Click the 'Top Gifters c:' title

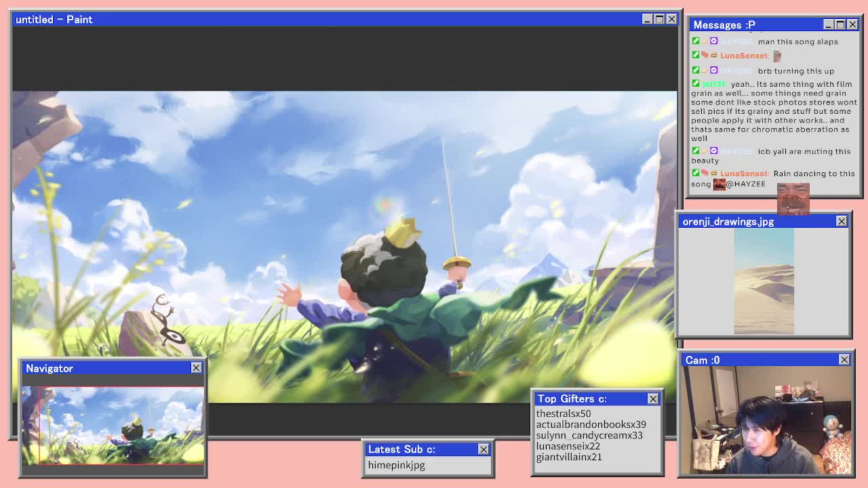pyautogui.click(x=572, y=399)
